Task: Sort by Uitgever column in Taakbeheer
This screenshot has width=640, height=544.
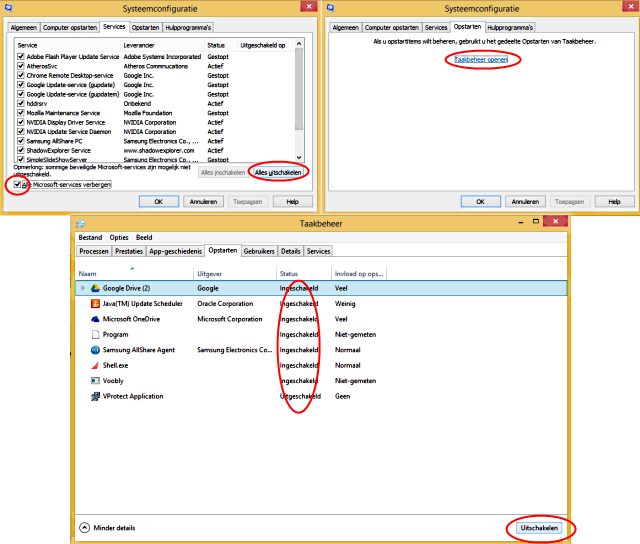Action: click(x=235, y=273)
